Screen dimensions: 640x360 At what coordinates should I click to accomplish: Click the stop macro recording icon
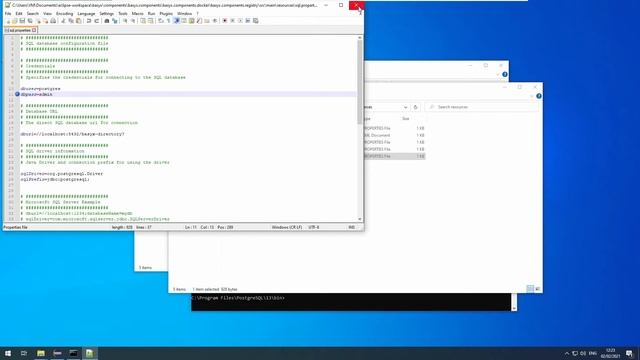click(232, 20)
